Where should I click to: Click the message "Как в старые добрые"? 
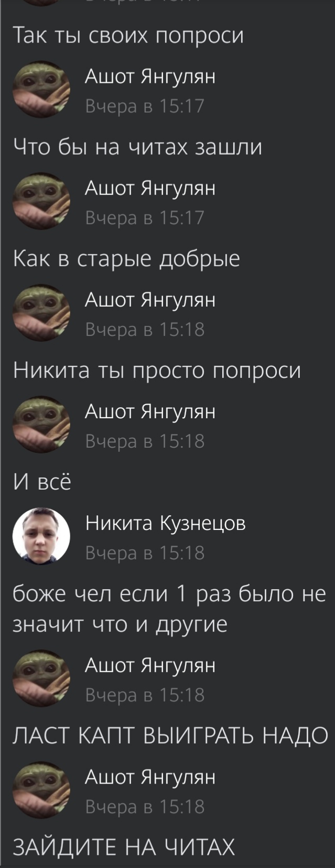pyautogui.click(x=126, y=258)
